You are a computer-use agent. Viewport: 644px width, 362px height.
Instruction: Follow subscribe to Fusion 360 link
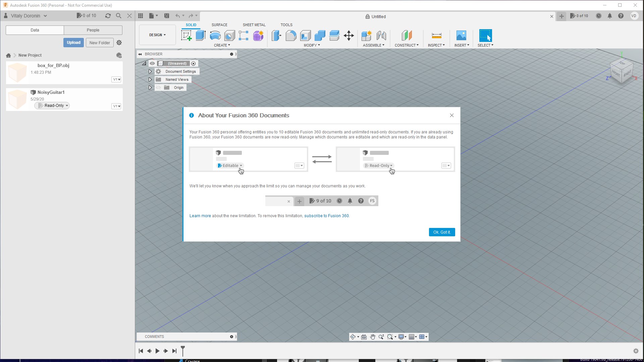[326, 216]
